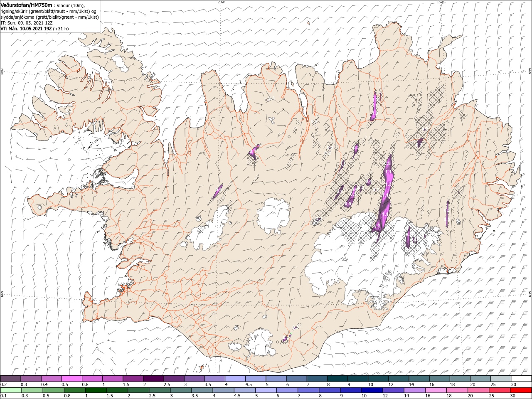Click the Veðurstofan/HM750m title text

[26, 5]
